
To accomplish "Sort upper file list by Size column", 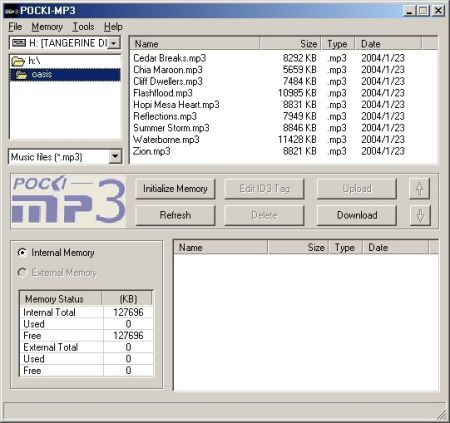I will 290,44.
